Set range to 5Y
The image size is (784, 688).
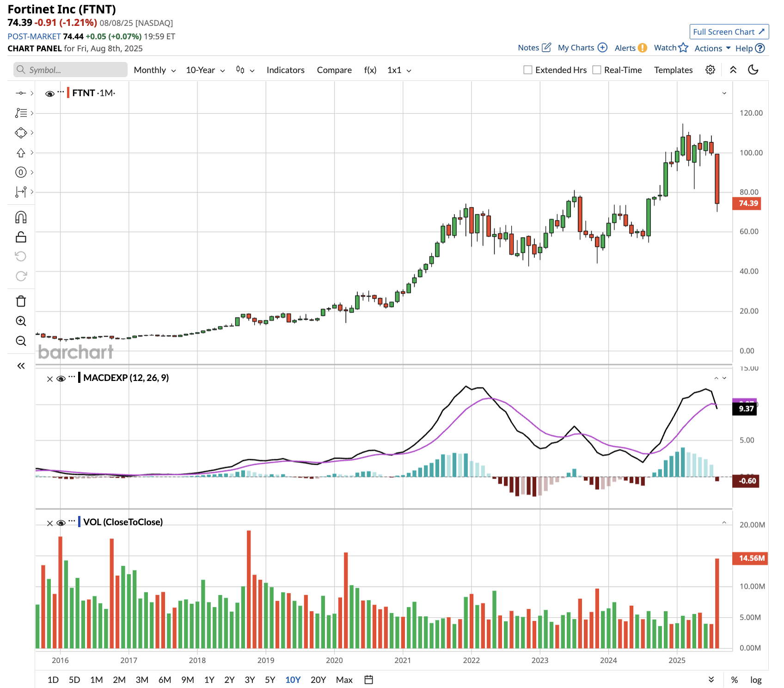[x=270, y=680]
